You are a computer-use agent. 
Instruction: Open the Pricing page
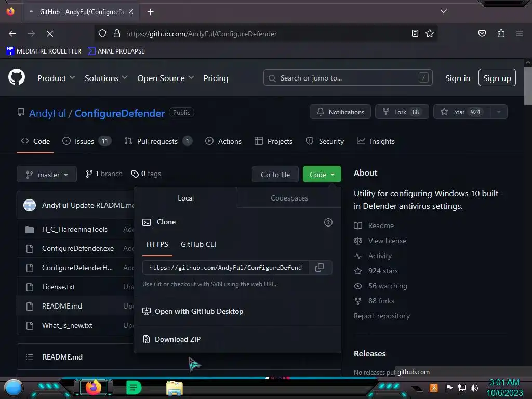coord(216,78)
